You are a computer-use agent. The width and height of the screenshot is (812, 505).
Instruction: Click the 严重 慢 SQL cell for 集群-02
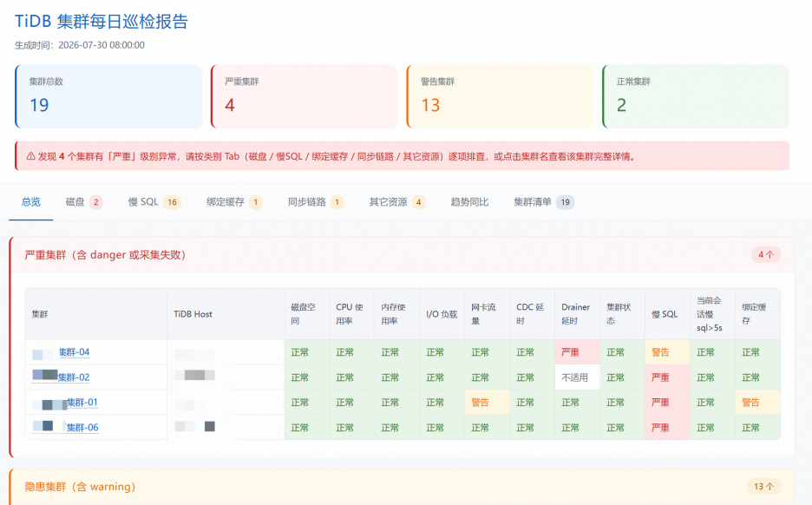click(x=667, y=377)
